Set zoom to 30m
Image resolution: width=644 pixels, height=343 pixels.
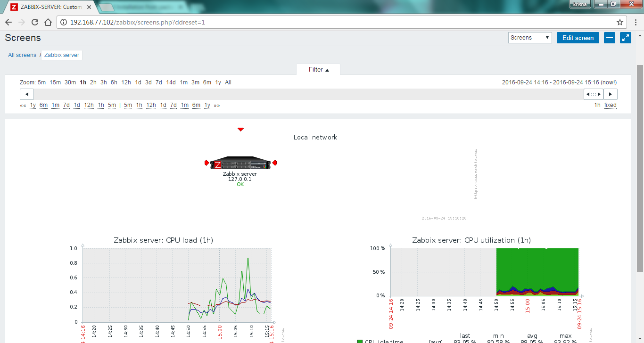tap(70, 82)
